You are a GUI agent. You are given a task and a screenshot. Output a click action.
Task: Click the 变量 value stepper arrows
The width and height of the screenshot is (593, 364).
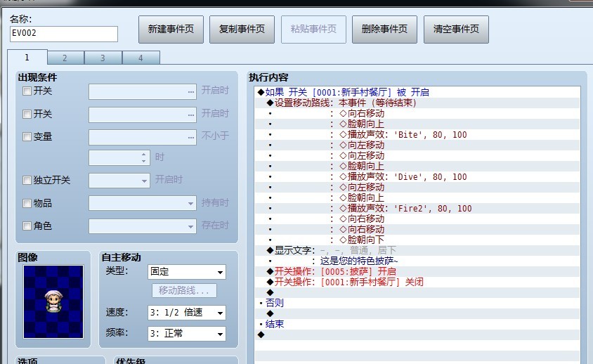144,158
